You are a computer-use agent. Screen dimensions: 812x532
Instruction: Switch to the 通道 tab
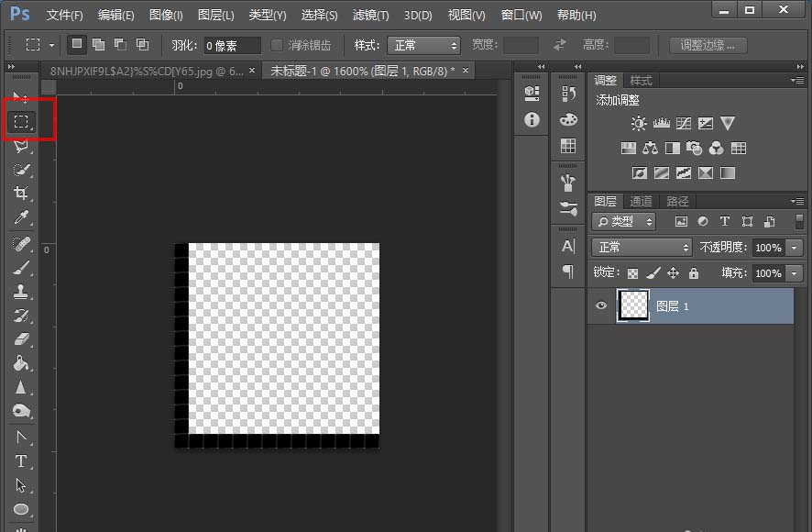(642, 202)
